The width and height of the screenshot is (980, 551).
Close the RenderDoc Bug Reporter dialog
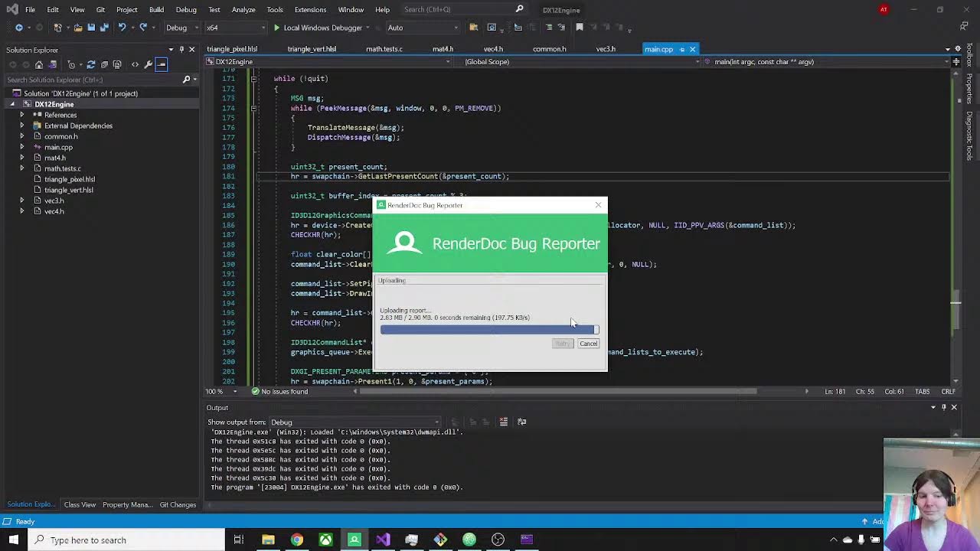coord(598,204)
